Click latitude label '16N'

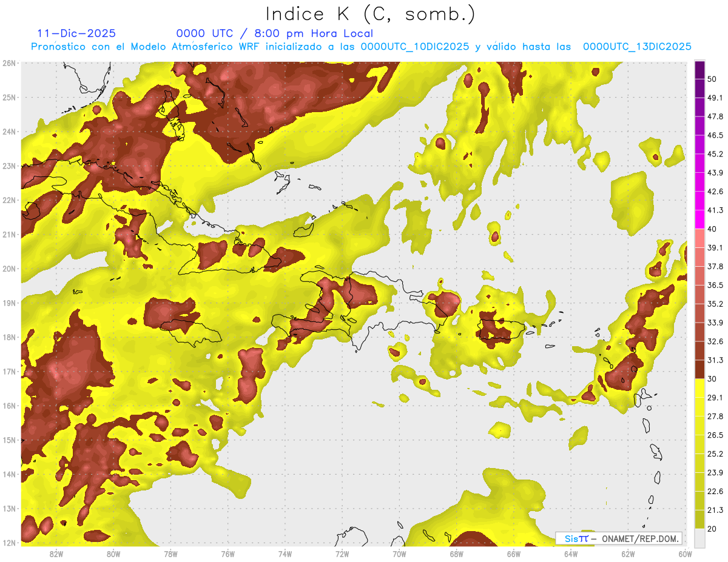[9, 406]
